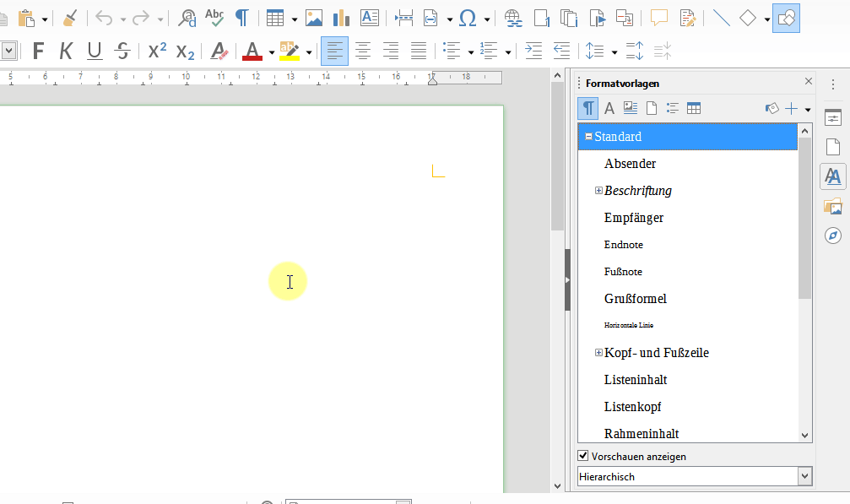Click the clear direct formatting icon
Screen dimensions: 850x504
[x=219, y=51]
